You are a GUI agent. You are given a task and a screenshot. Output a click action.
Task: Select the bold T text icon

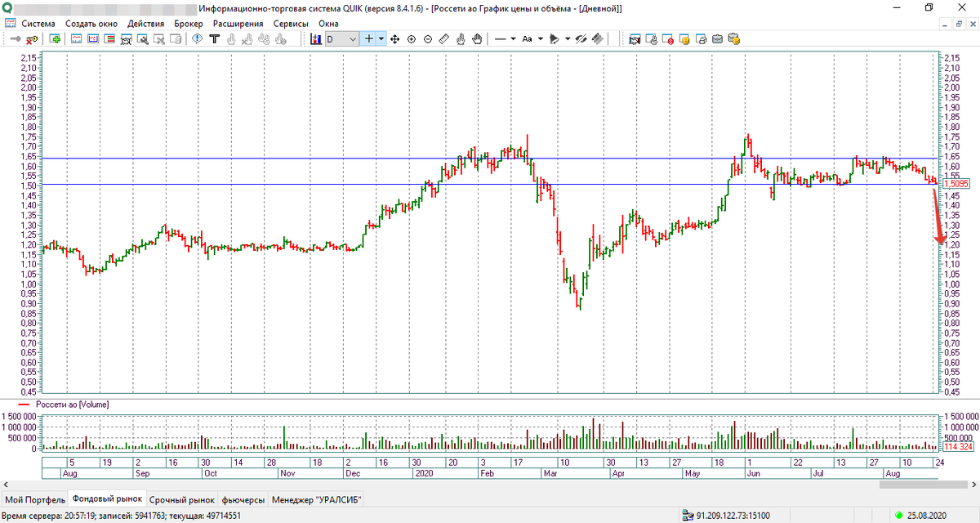pyautogui.click(x=214, y=38)
